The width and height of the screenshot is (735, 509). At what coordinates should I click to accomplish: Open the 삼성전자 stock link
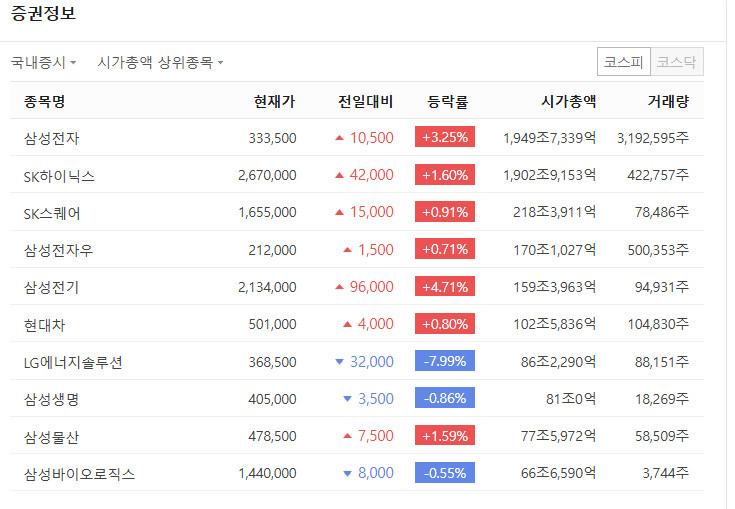pyautogui.click(x=52, y=138)
